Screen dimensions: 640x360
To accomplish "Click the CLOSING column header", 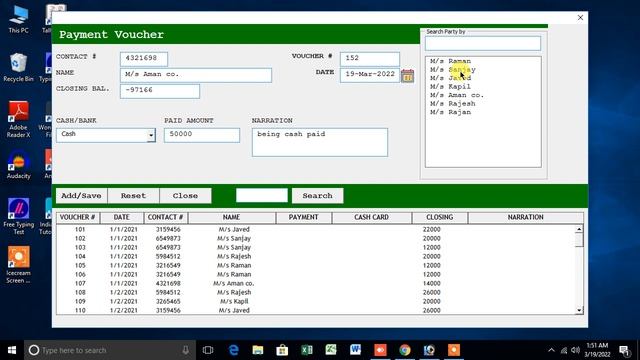I will tap(440, 218).
